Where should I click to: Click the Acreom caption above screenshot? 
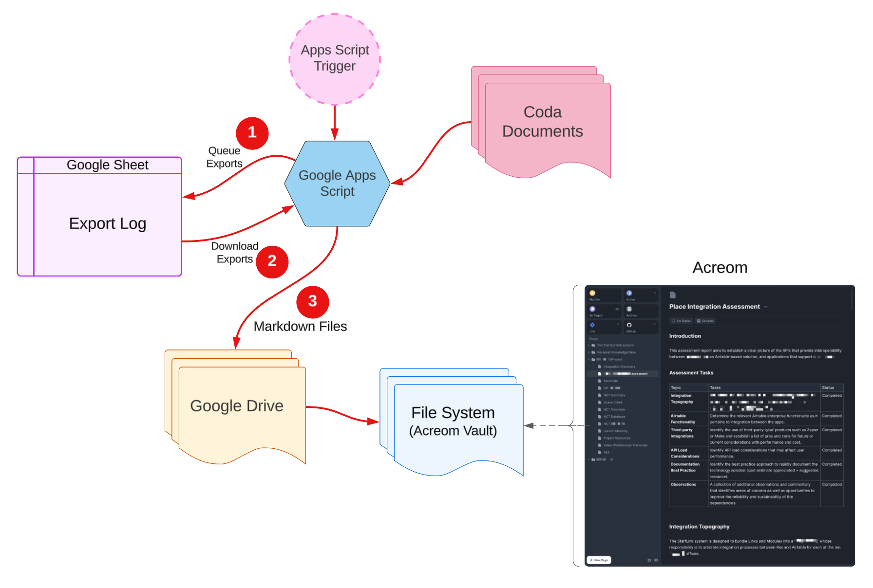[x=720, y=268]
